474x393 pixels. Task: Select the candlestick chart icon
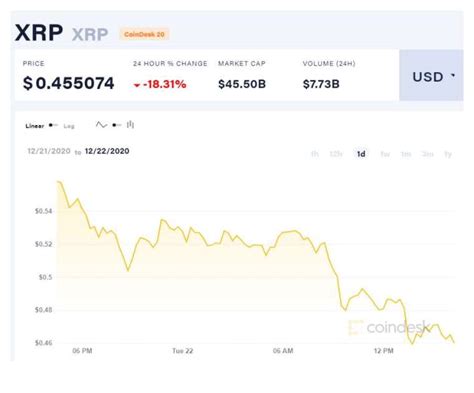(130, 125)
